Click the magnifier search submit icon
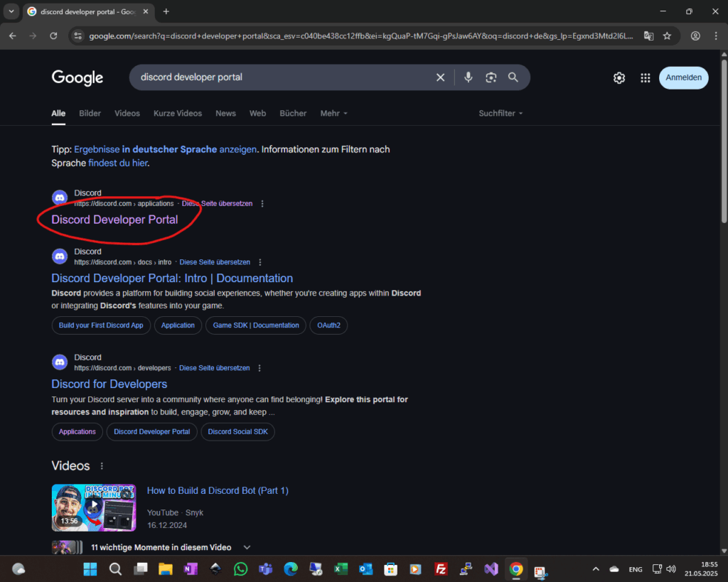728x582 pixels. [x=513, y=77]
